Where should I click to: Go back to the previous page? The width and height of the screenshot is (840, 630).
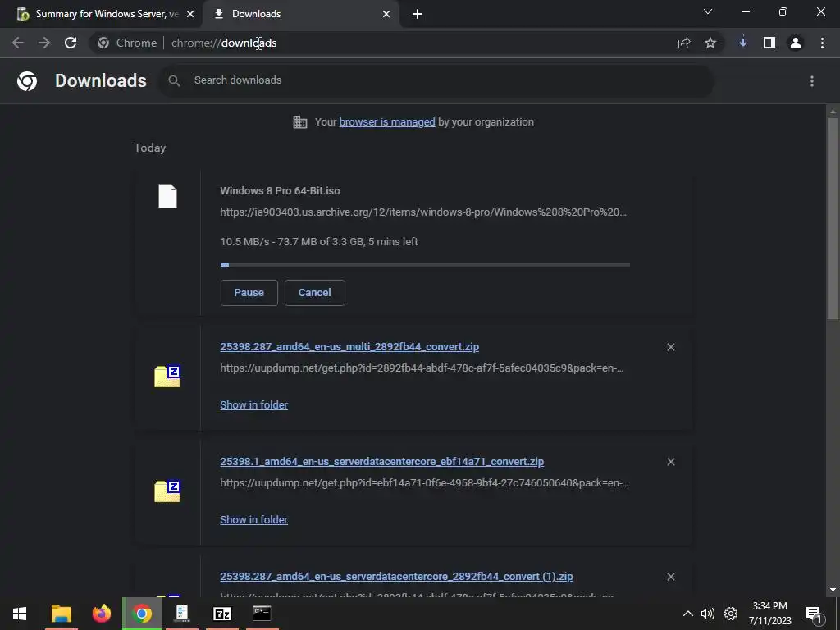[x=18, y=43]
